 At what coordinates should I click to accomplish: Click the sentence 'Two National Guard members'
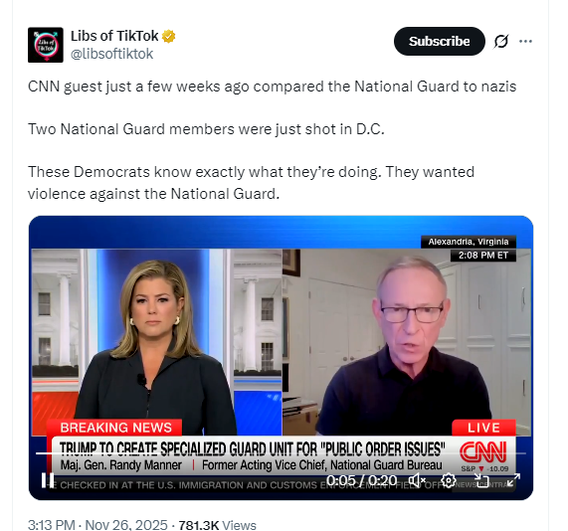[x=206, y=129]
